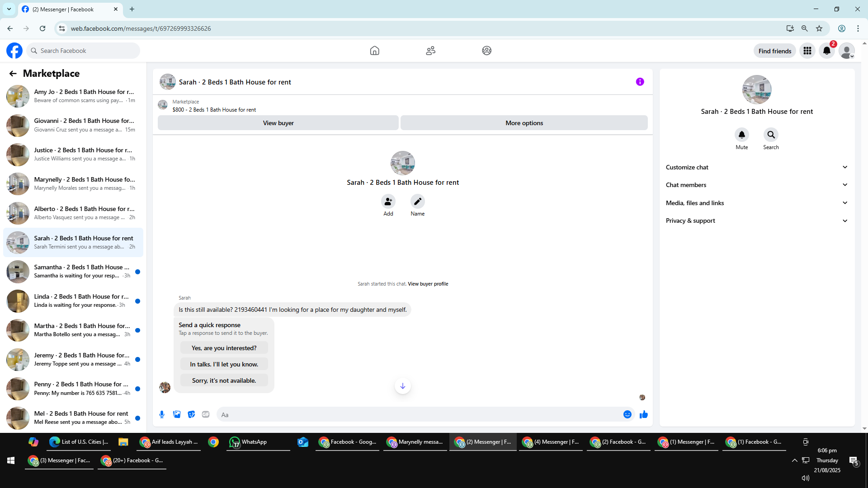
Task: Send a thumbs-up like
Action: point(644,414)
